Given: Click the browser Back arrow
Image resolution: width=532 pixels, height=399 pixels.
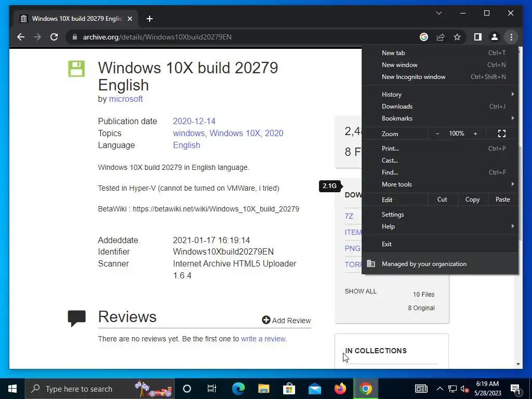Looking at the screenshot, I should (21, 37).
